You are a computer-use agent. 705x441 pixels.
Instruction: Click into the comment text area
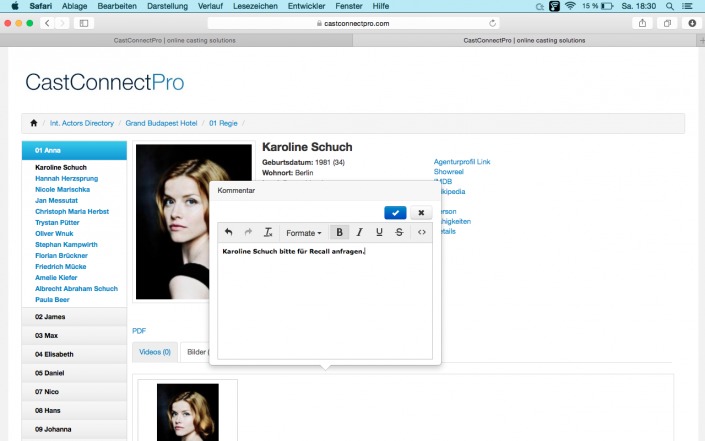pyautogui.click(x=325, y=301)
